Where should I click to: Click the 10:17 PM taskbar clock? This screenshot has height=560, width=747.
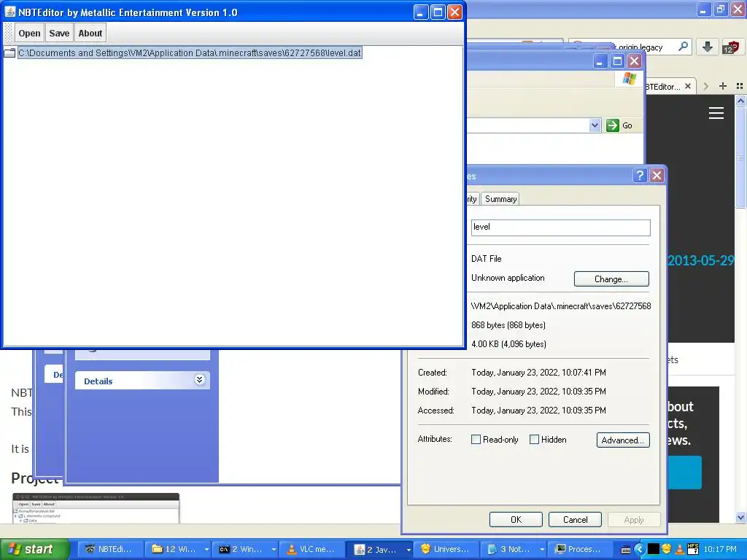[x=720, y=549]
